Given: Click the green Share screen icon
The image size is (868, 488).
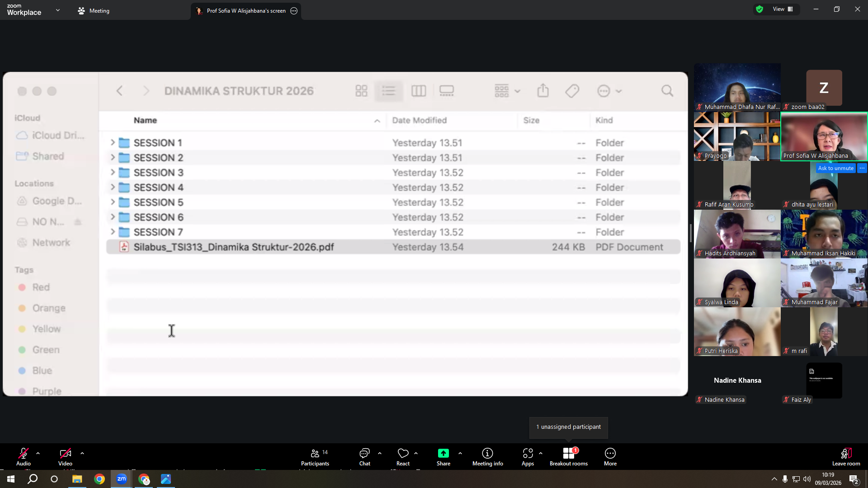Looking at the screenshot, I should point(443,453).
